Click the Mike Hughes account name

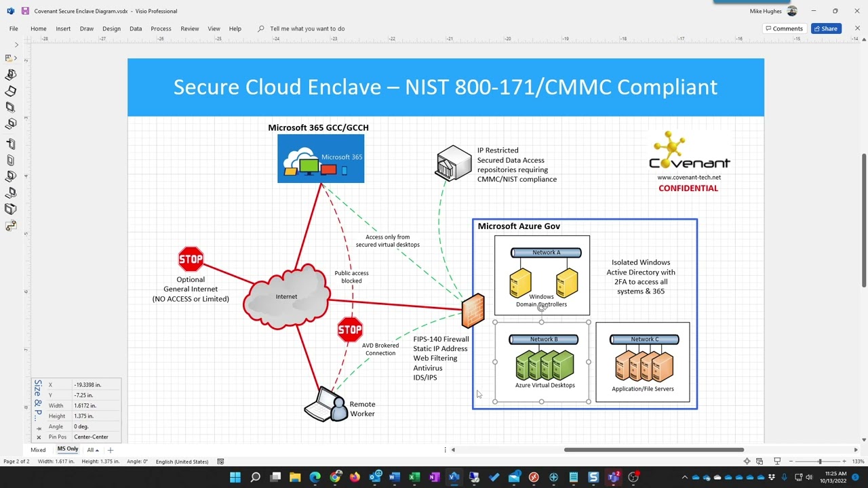click(x=767, y=11)
